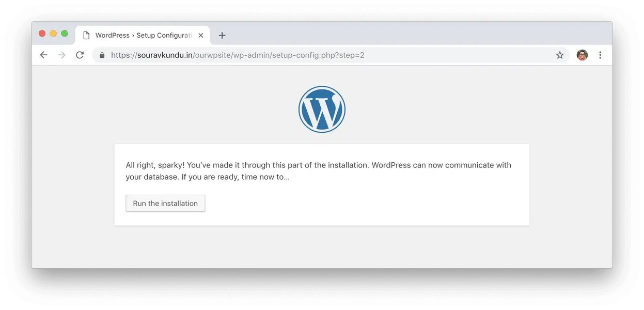
Task: Open the Chrome three-dot menu
Action: pyautogui.click(x=600, y=55)
